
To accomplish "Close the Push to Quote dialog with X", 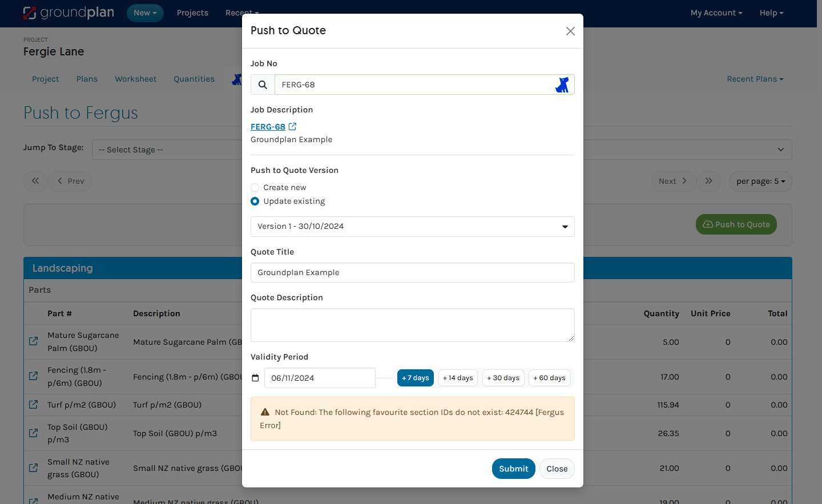I will (570, 31).
